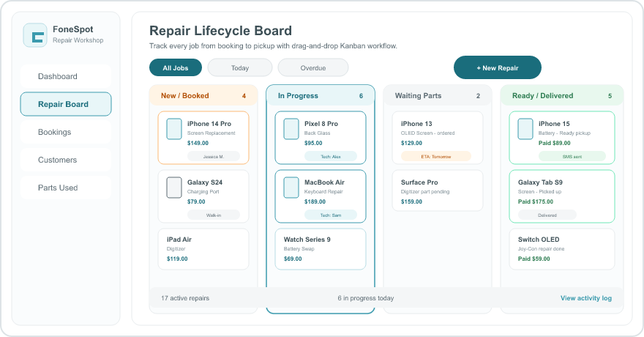
Task: Click the Charging Port description
Action: point(203,192)
